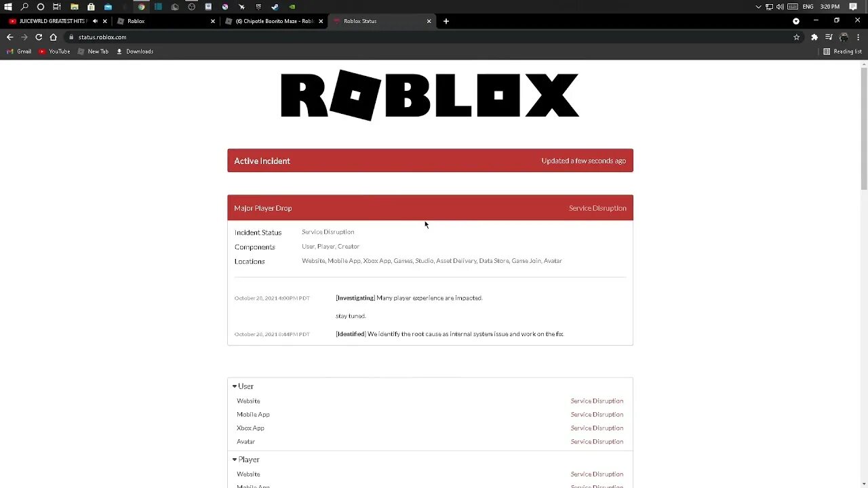This screenshot has height=488, width=868.
Task: Launch Microsoft Store from the taskbar
Action: pos(91,7)
